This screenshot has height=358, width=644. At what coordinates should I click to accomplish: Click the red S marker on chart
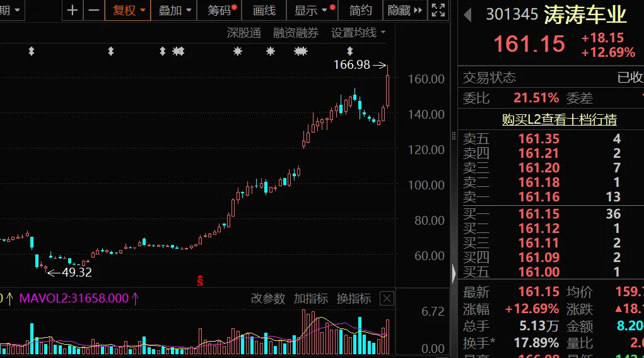coord(201,281)
